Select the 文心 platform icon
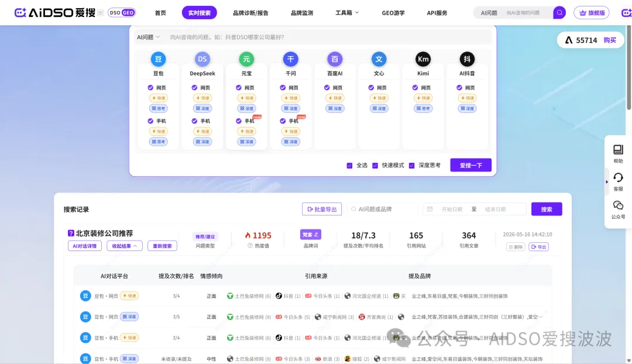This screenshot has width=632, height=364. [379, 59]
